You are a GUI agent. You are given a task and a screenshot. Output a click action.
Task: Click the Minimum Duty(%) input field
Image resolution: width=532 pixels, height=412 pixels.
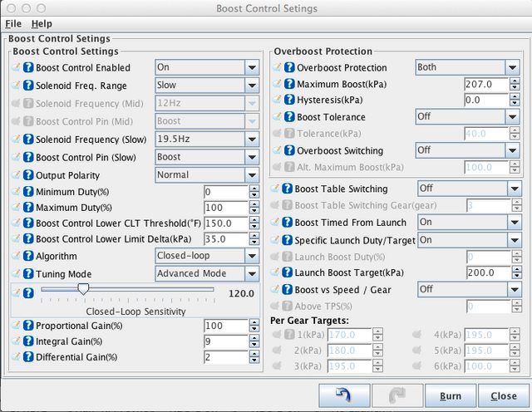[x=226, y=192]
